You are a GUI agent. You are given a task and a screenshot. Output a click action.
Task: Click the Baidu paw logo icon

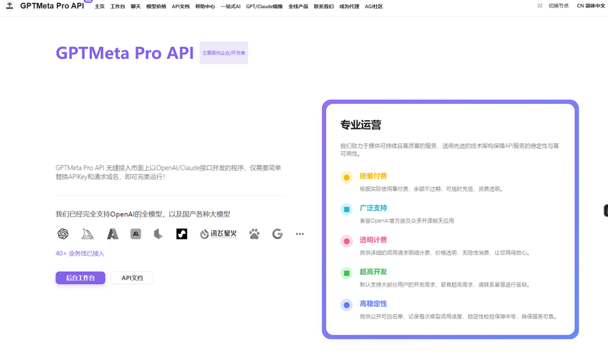tap(254, 234)
